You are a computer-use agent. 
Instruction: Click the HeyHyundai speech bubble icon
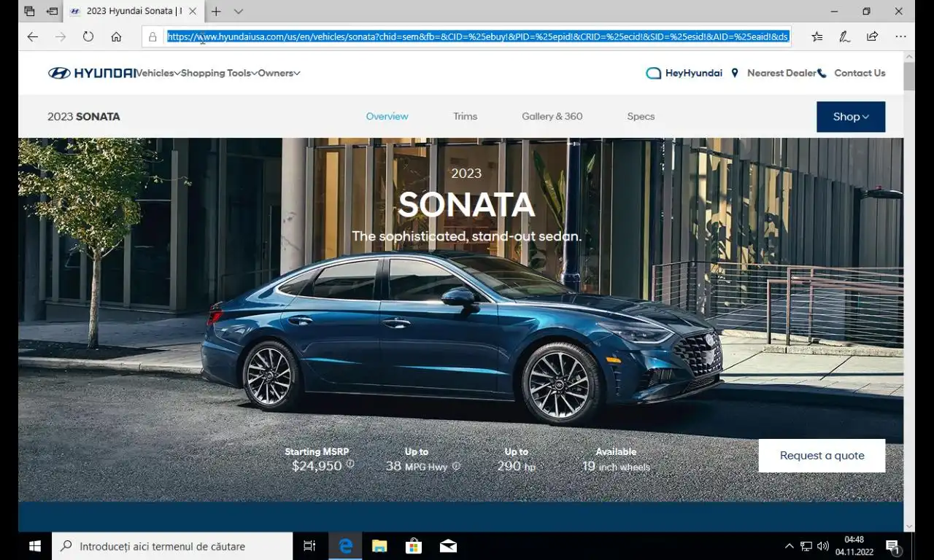pyautogui.click(x=653, y=73)
